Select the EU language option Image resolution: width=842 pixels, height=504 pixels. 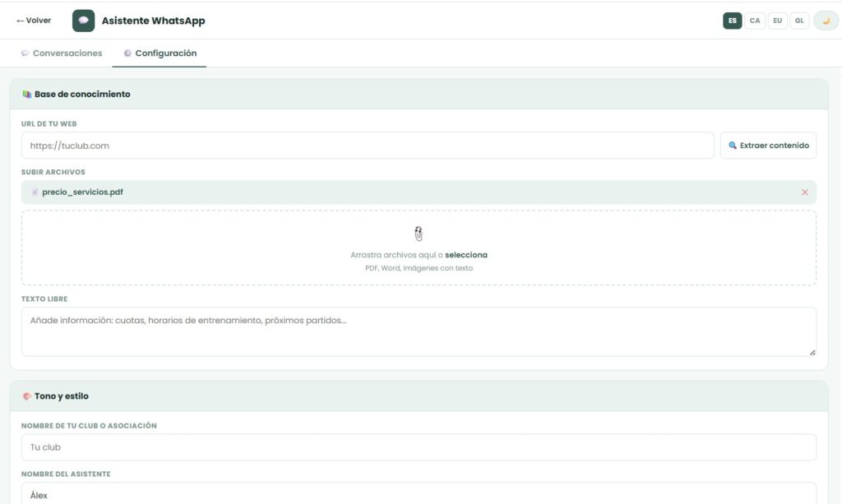pos(778,21)
